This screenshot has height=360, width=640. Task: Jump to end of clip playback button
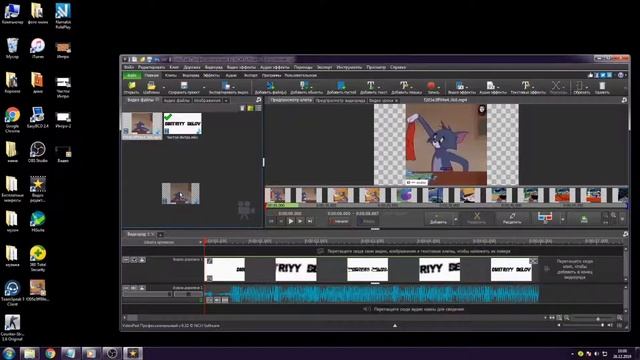tap(310, 221)
